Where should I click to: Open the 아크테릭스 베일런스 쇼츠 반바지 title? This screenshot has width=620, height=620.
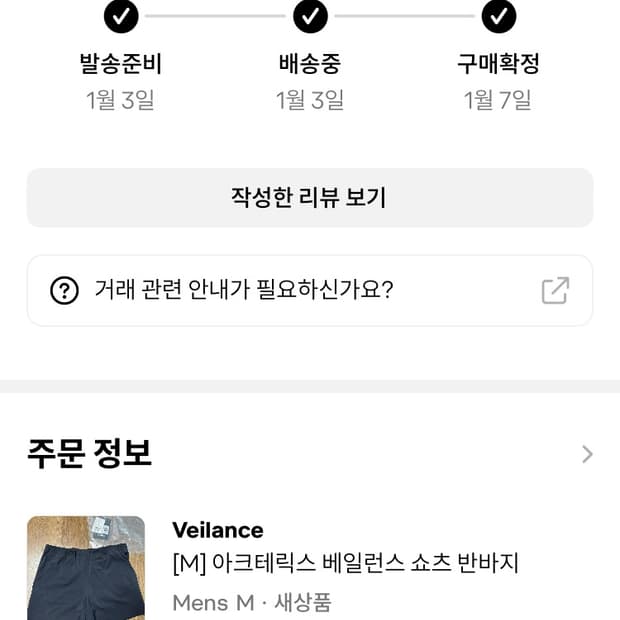click(x=346, y=564)
